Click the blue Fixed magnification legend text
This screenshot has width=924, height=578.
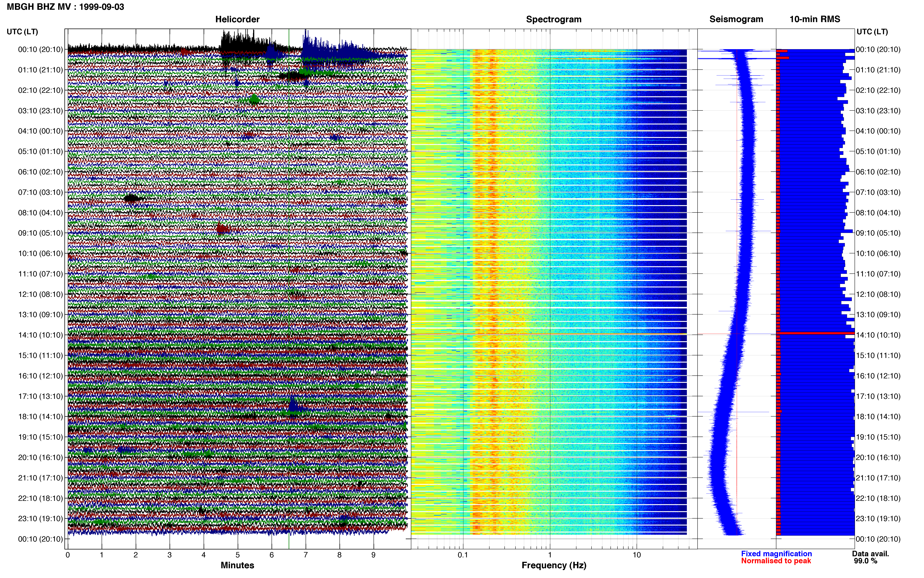pos(776,554)
